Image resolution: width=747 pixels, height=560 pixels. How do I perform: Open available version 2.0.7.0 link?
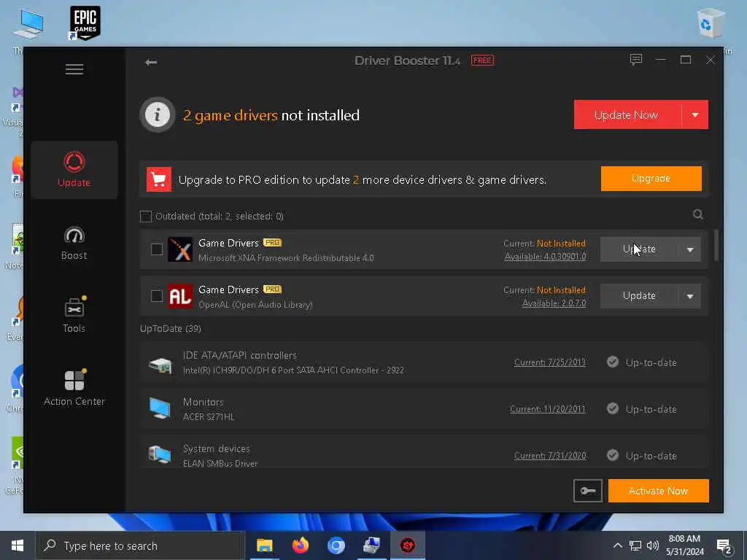[554, 303]
